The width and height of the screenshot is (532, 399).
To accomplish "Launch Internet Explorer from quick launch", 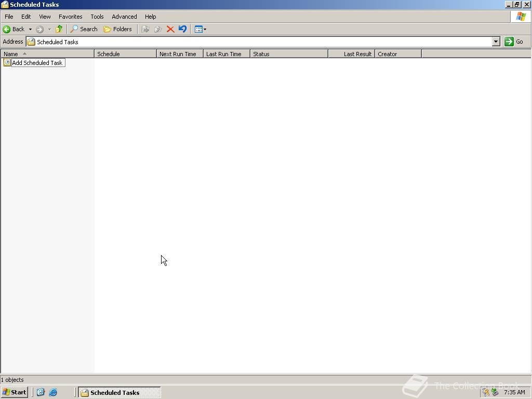I will pyautogui.click(x=54, y=392).
